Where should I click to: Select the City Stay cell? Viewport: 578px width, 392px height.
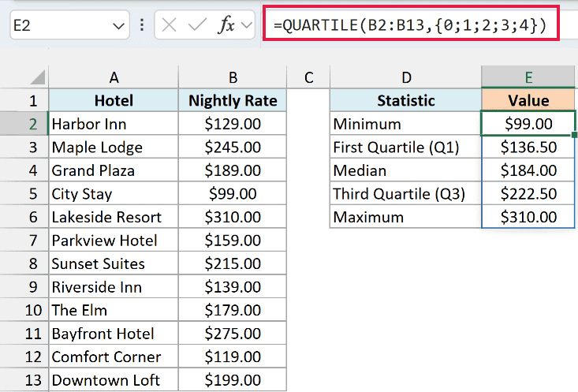[114, 193]
